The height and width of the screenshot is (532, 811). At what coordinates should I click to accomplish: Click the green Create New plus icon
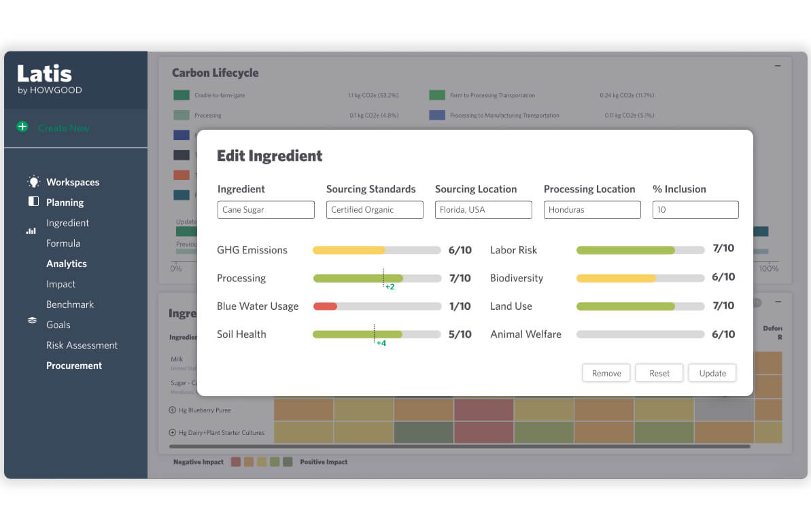pyautogui.click(x=22, y=127)
